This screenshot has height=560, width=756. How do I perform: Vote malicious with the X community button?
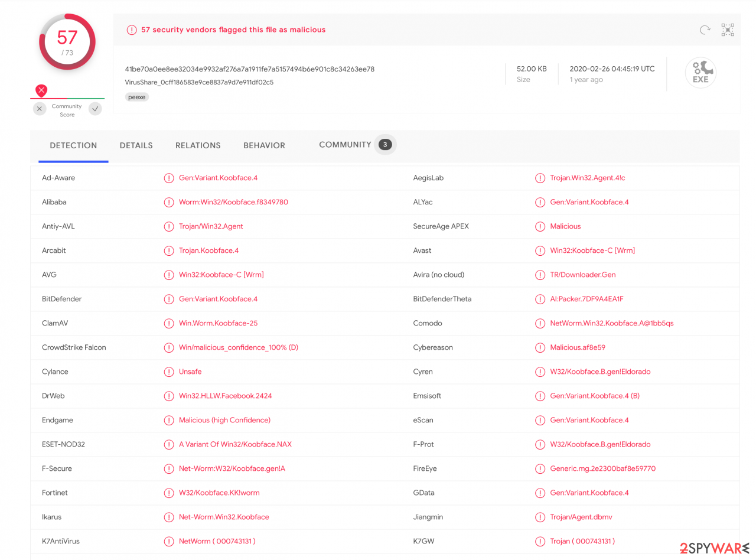pos(40,109)
